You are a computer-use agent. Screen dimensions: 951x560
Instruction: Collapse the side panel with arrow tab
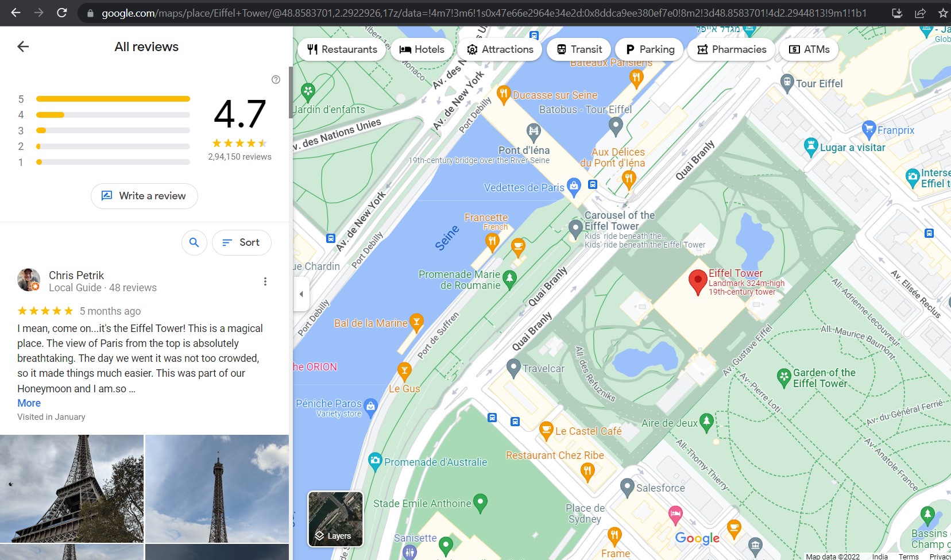point(301,294)
